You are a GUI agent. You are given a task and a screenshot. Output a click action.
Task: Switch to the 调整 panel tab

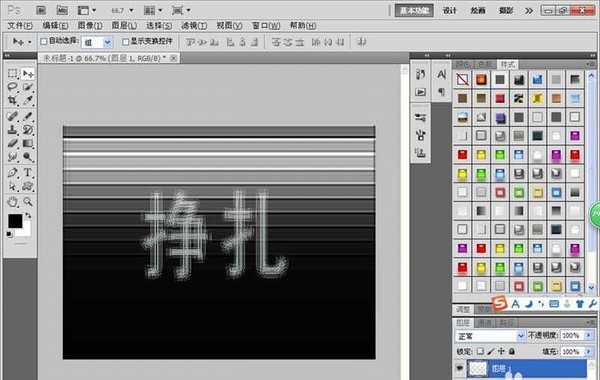coord(463,309)
